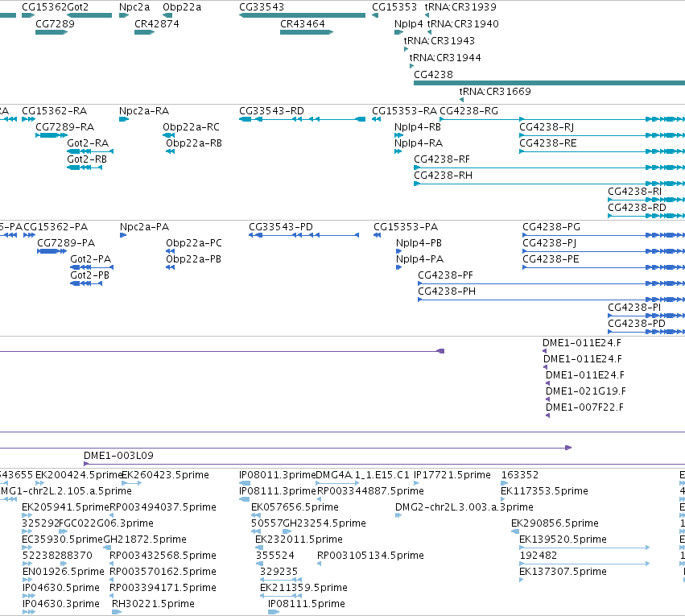Select transcript Got2-RA
The image size is (685, 616).
(x=88, y=143)
